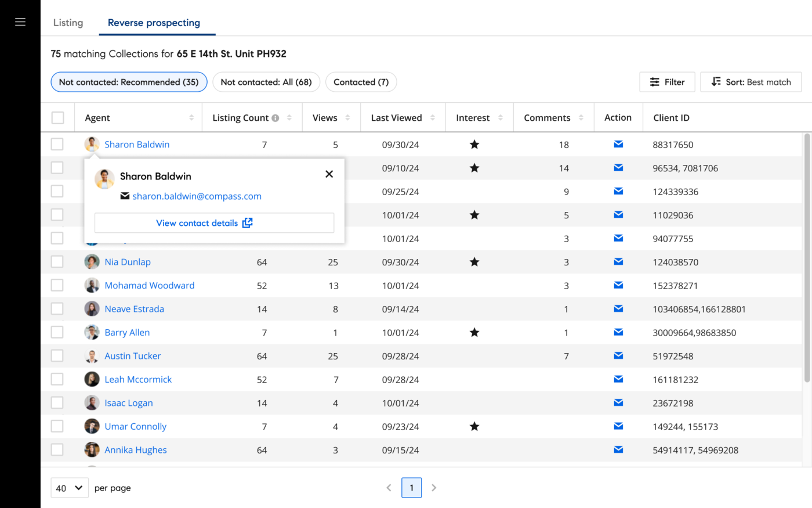Click the next page arrow in pagination
812x508 pixels.
click(x=434, y=488)
